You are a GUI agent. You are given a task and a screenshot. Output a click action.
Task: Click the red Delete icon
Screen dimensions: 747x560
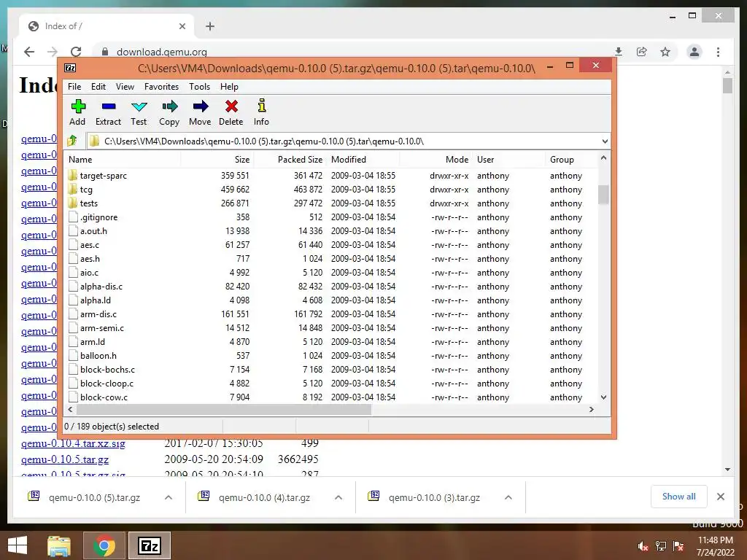click(x=231, y=106)
